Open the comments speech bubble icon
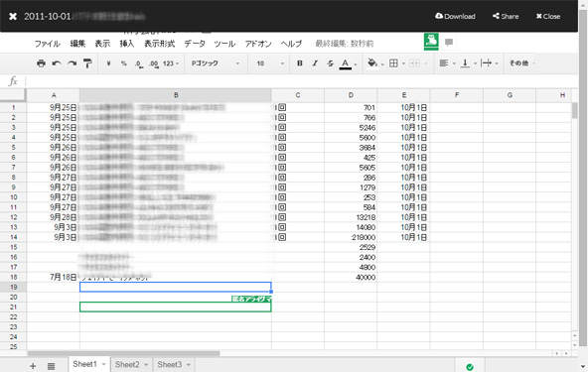Viewport: 588px width, 372px height. coord(449,42)
